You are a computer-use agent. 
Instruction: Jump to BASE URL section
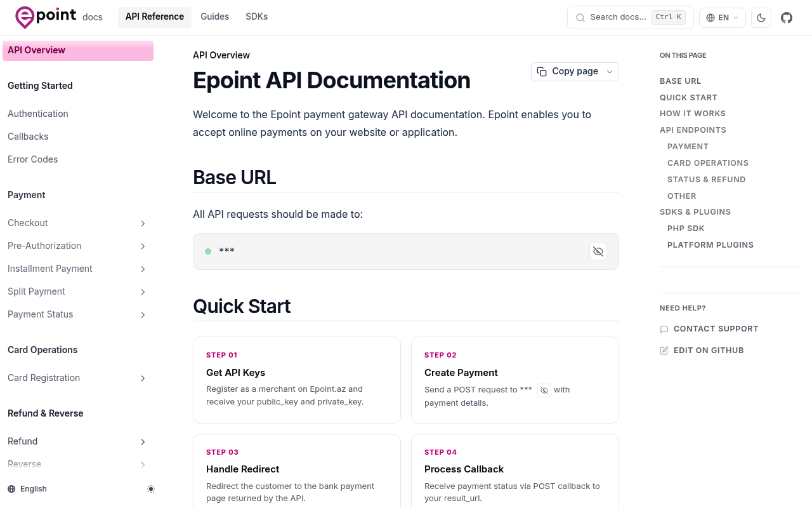(x=680, y=81)
